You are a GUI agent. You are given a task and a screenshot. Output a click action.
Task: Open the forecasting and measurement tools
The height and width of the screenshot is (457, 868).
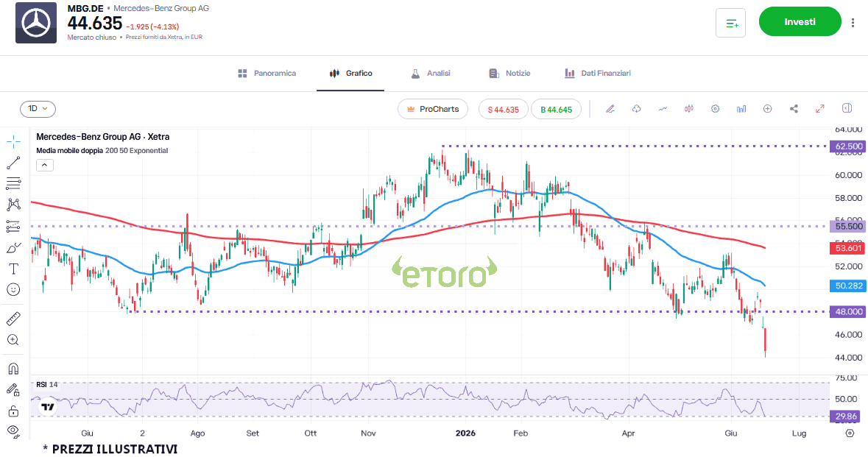click(13, 226)
